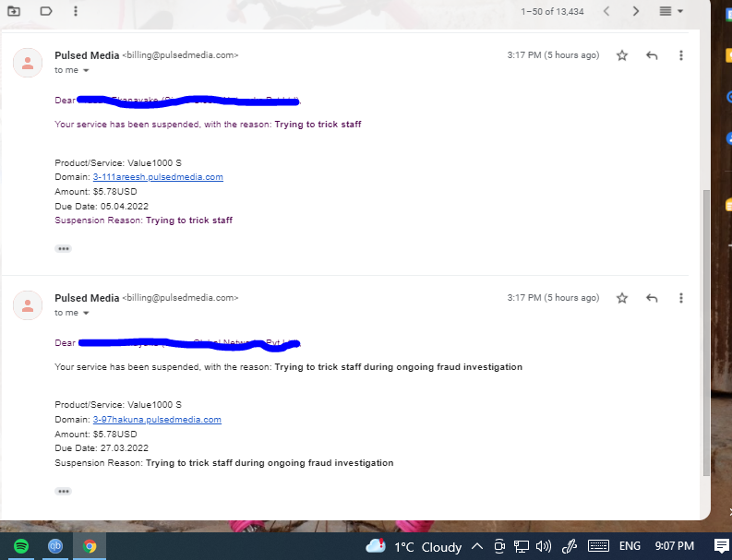The height and width of the screenshot is (560, 732).
Task: Switch the ENG input language
Action: 630,546
